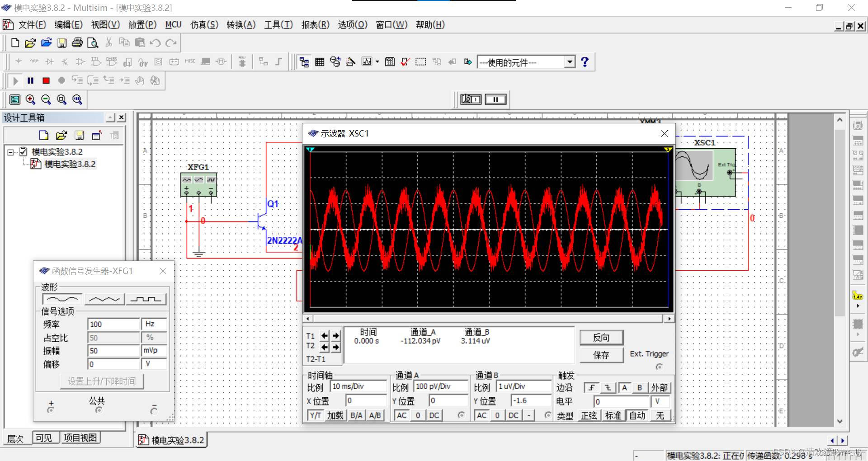This screenshot has width=868, height=461.
Task: Open the frequency unit Hz dropdown
Action: tap(154, 324)
